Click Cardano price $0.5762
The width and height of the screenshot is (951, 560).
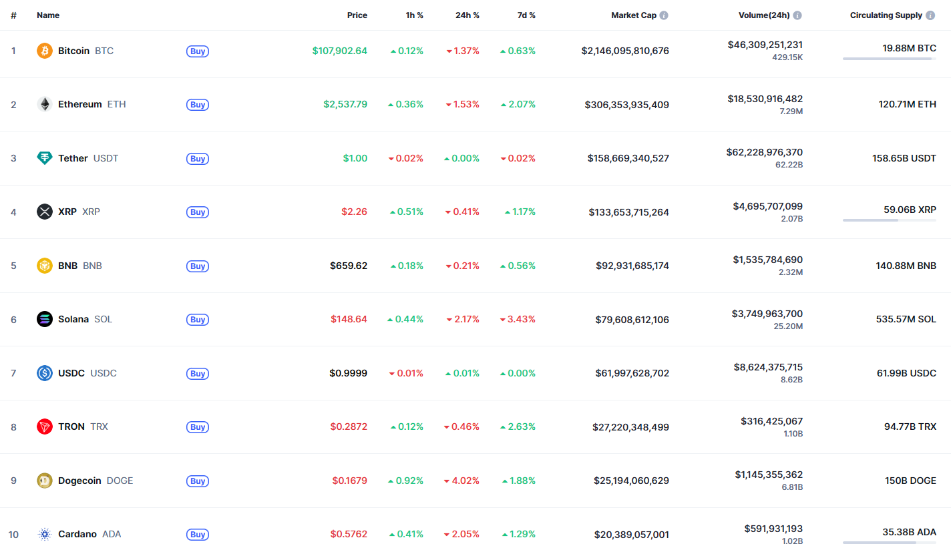(x=349, y=534)
